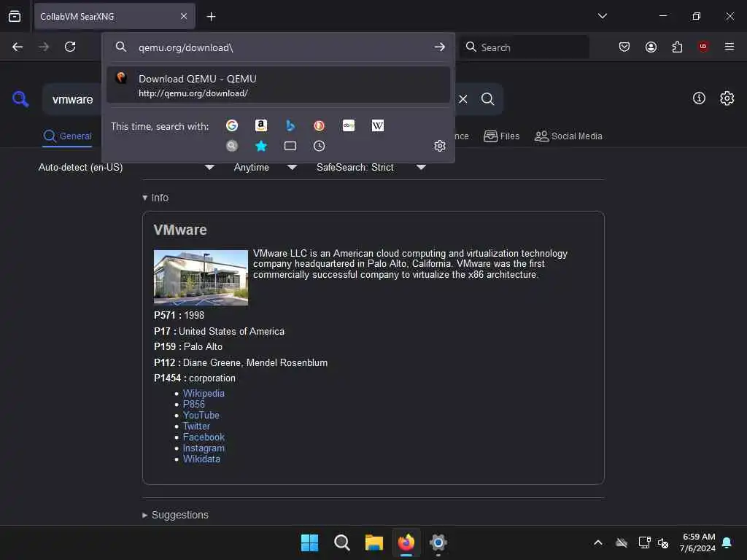Click 'Diane Greene, Mendel Rosenblum' text
The height and width of the screenshot is (560, 747).
pyautogui.click(x=255, y=363)
